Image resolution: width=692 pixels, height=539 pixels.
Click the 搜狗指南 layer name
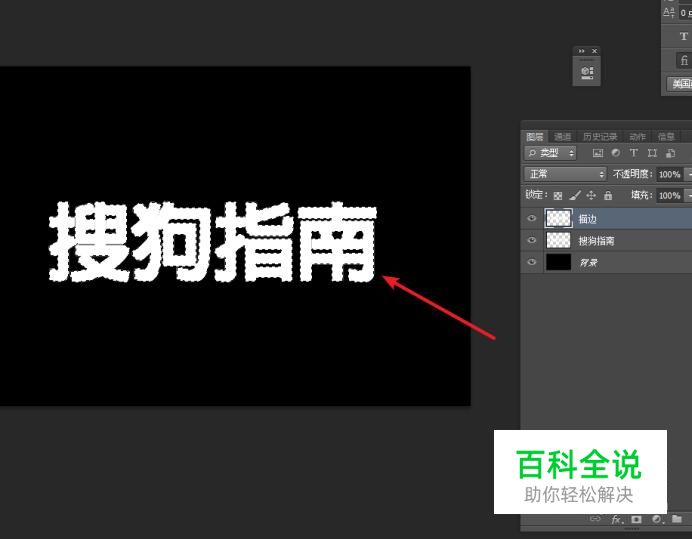tap(596, 241)
